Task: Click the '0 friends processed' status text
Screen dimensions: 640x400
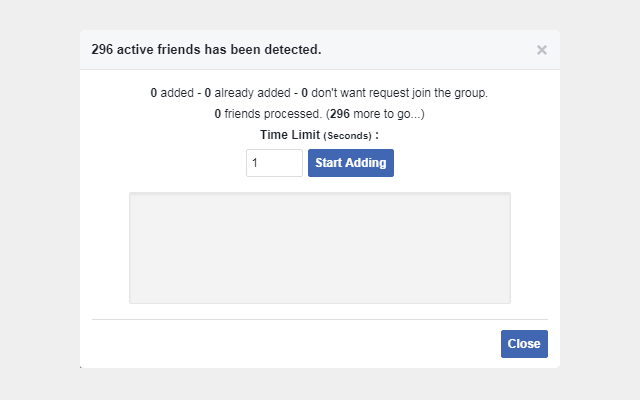Action: pos(268,114)
